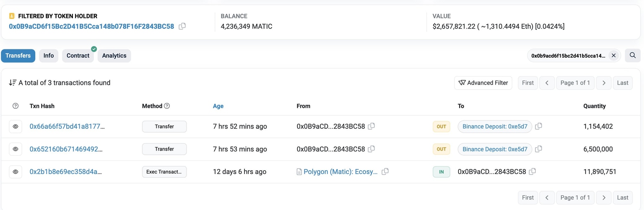Viewport: 644px width, 210px height.
Task: Copy Polygon Ecosystem sender address
Action: click(385, 172)
